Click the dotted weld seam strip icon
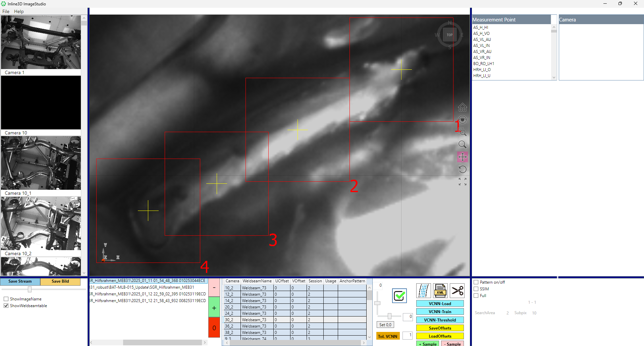 point(423,291)
